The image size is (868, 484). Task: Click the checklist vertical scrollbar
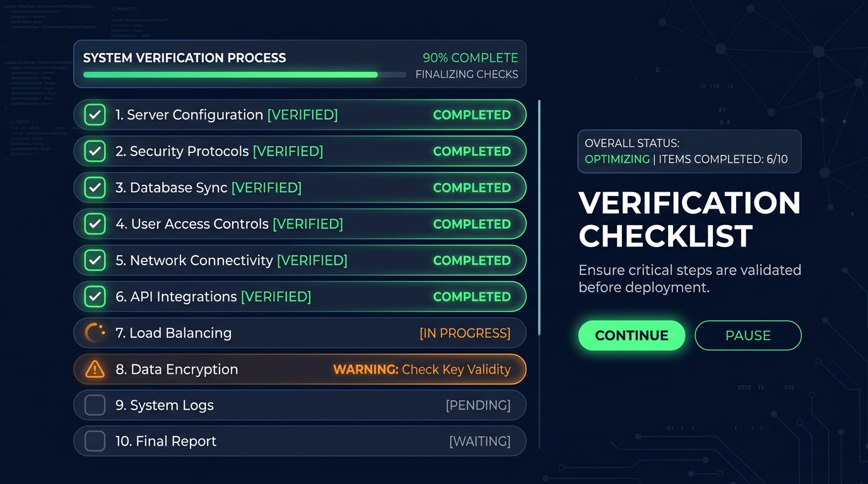(x=539, y=217)
